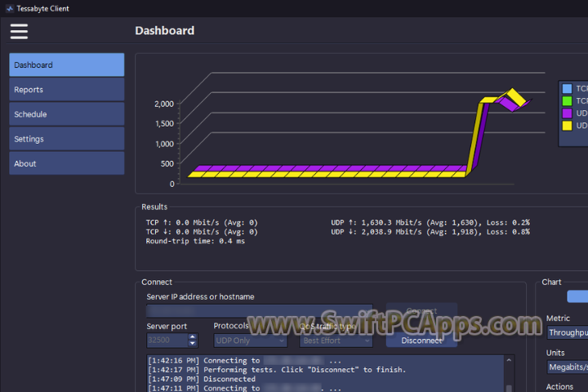Select the TCP upload result line
Screen dimensions: 588x392
pyautogui.click(x=202, y=222)
